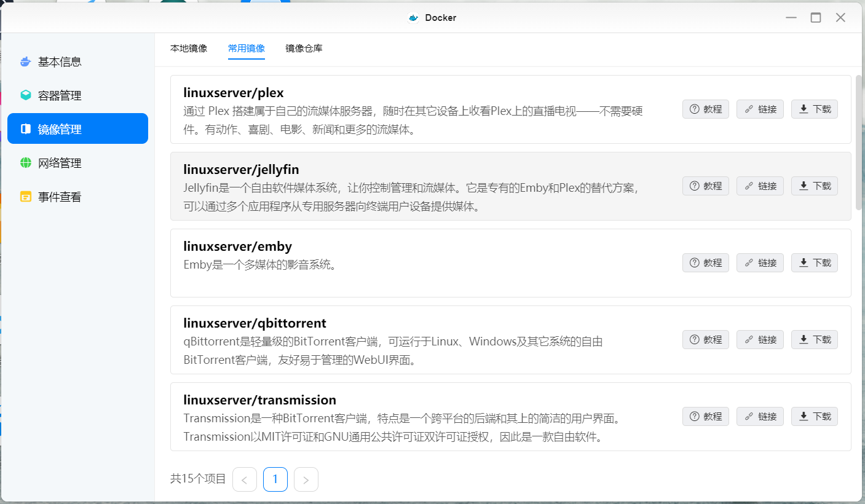This screenshot has width=865, height=504.
Task: Click the 镜像管理 sidebar icon
Action: pos(25,129)
